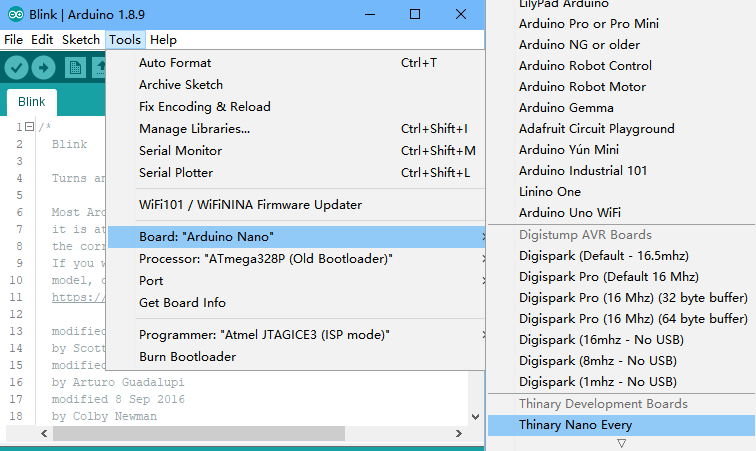Select Linino One board
The image size is (756, 451).
click(621, 191)
